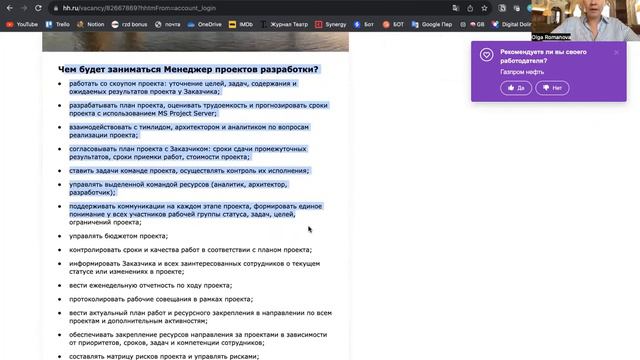The image size is (640, 360).
Task: Open the Synergy bookmark
Action: [x=331, y=24]
